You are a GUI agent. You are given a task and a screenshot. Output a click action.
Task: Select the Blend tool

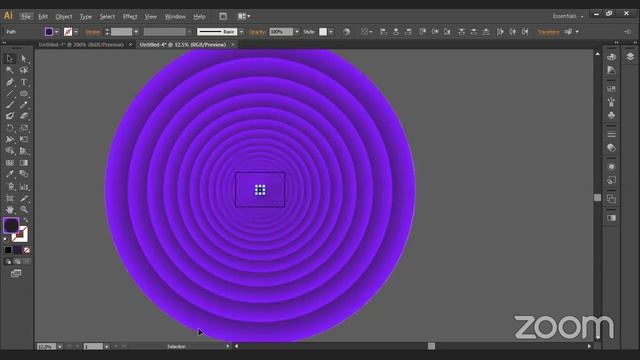24,174
